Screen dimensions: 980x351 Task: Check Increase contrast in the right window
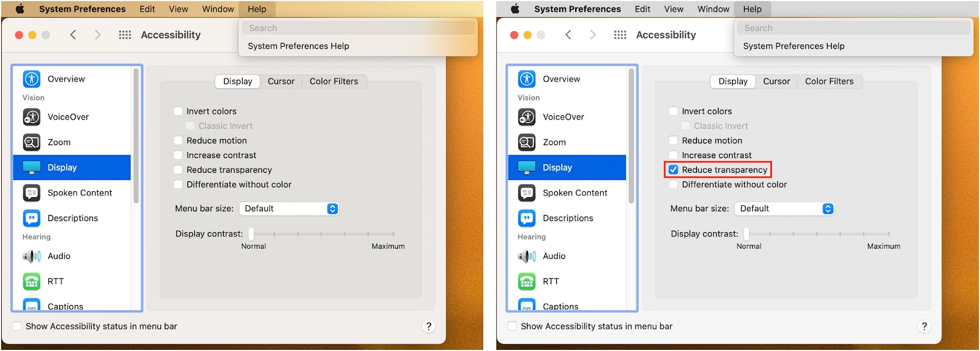tap(674, 156)
